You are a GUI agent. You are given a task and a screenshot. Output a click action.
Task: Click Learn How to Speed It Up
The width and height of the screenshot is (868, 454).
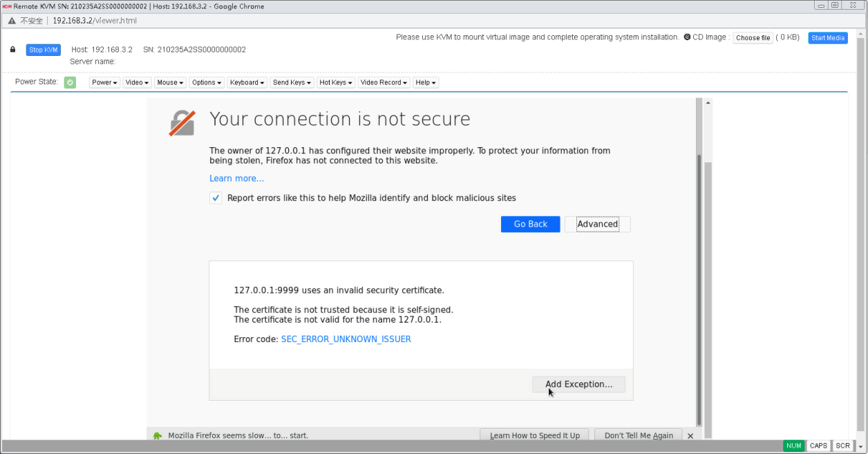pyautogui.click(x=535, y=436)
